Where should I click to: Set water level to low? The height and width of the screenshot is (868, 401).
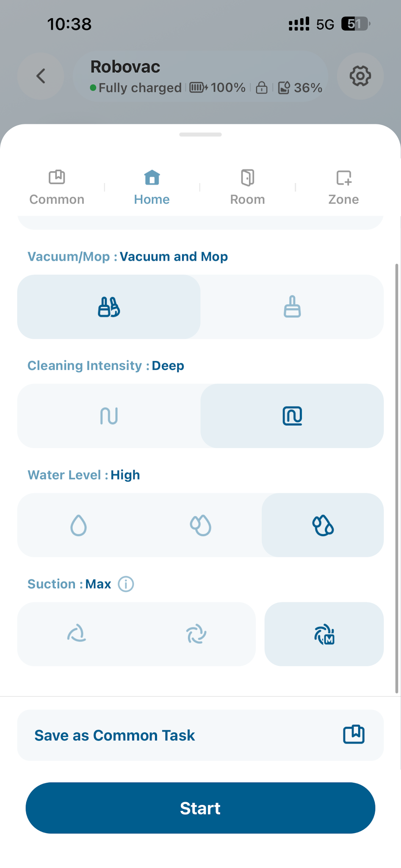click(x=78, y=525)
